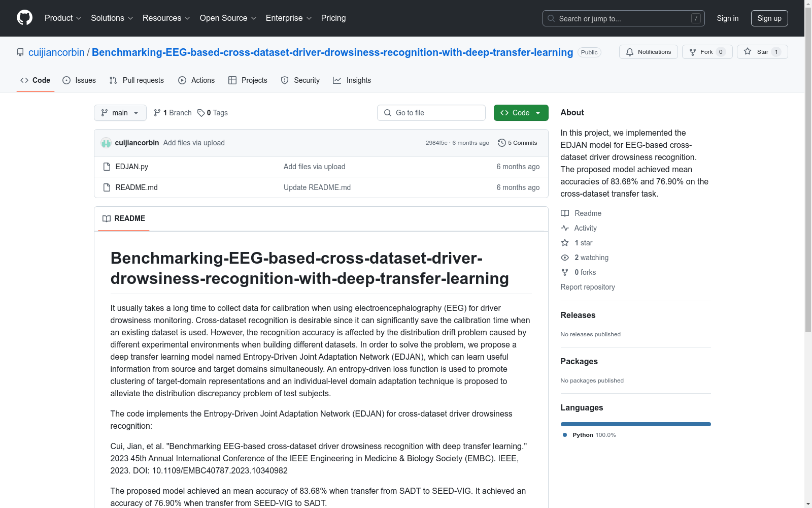Open the green Code dropdown
Image resolution: width=812 pixels, height=508 pixels.
[521, 113]
